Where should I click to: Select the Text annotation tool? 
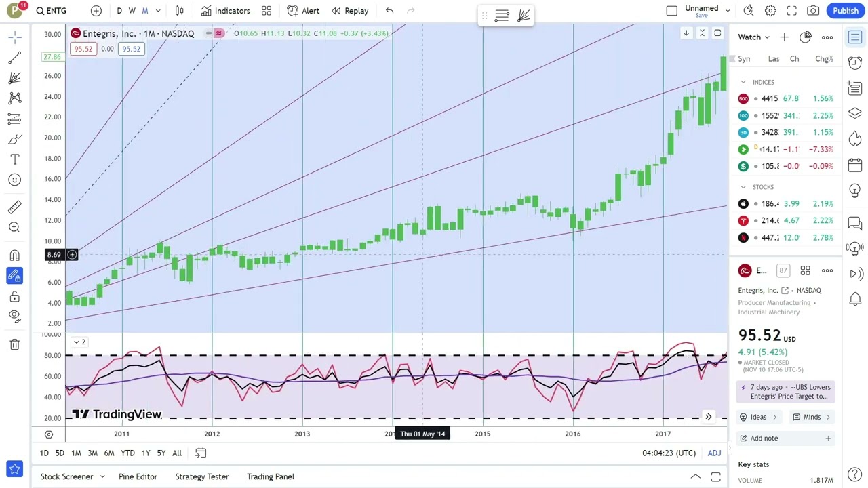[14, 159]
